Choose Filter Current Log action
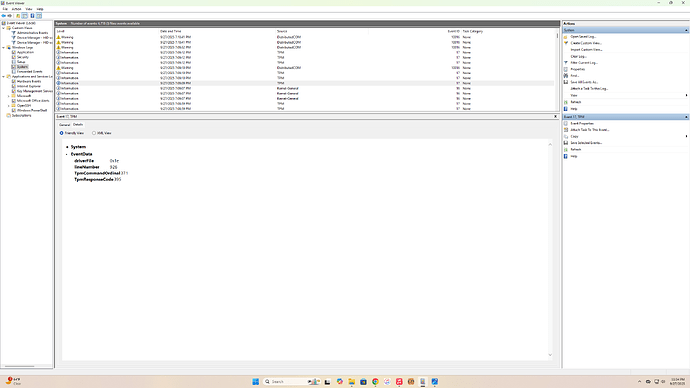The width and height of the screenshot is (690, 388). tap(584, 63)
